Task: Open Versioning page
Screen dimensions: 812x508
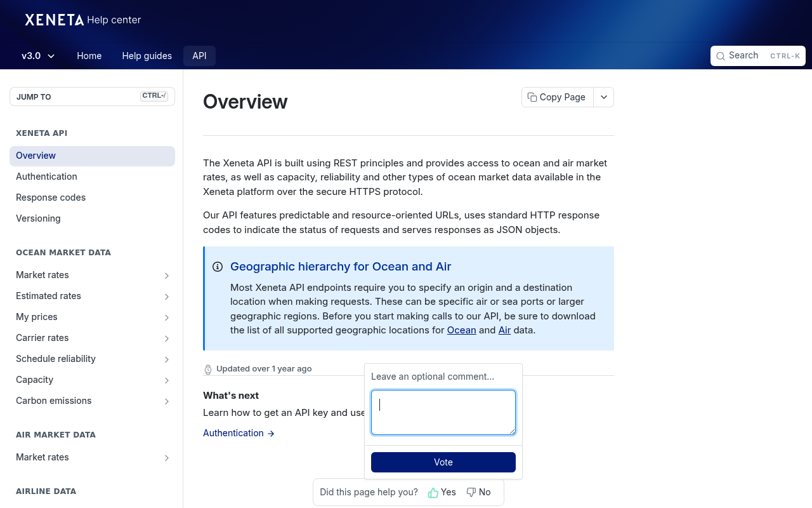Action: coord(92,218)
